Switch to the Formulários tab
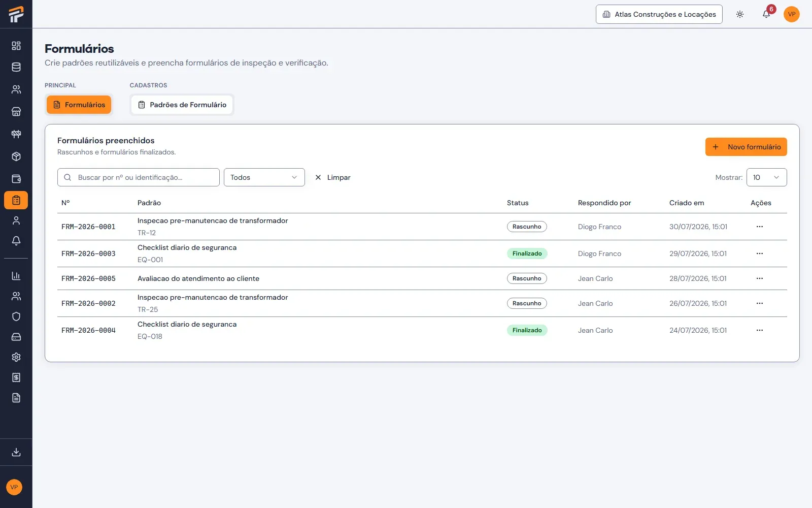This screenshot has width=812, height=508. pyautogui.click(x=79, y=105)
